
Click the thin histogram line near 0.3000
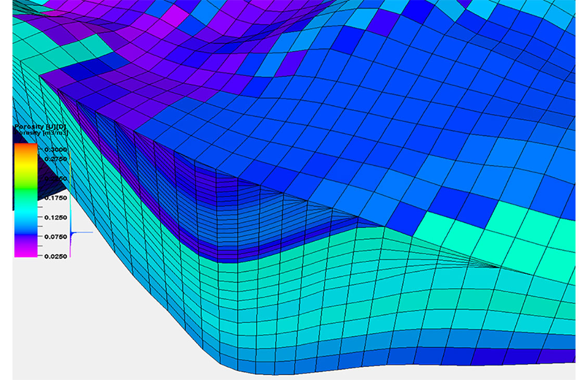coord(70,156)
